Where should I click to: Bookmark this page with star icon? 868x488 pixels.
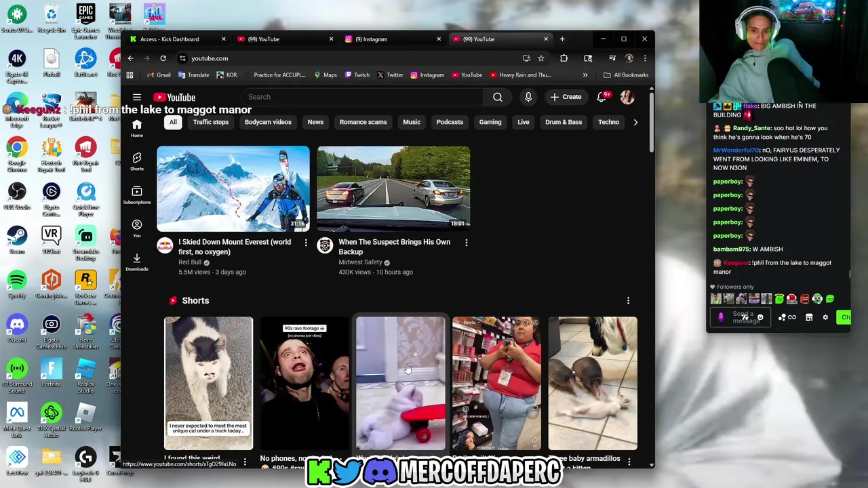[x=541, y=58]
